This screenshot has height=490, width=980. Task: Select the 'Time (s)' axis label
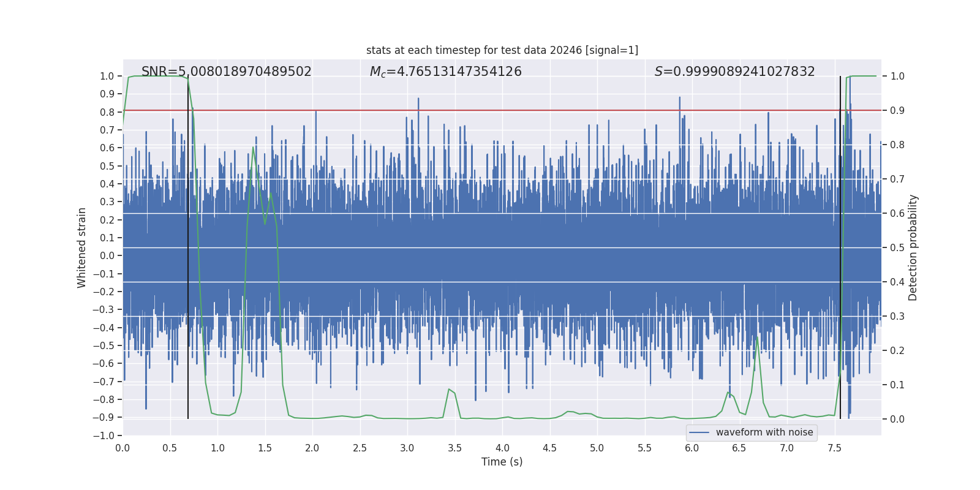(x=502, y=462)
